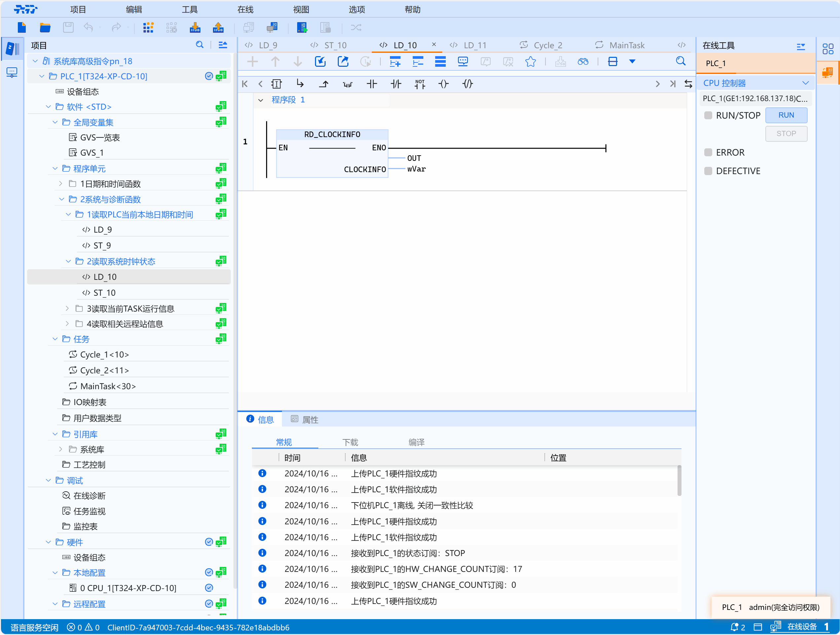Collapse the CPU 控制器 section
840x635 pixels.
point(805,83)
